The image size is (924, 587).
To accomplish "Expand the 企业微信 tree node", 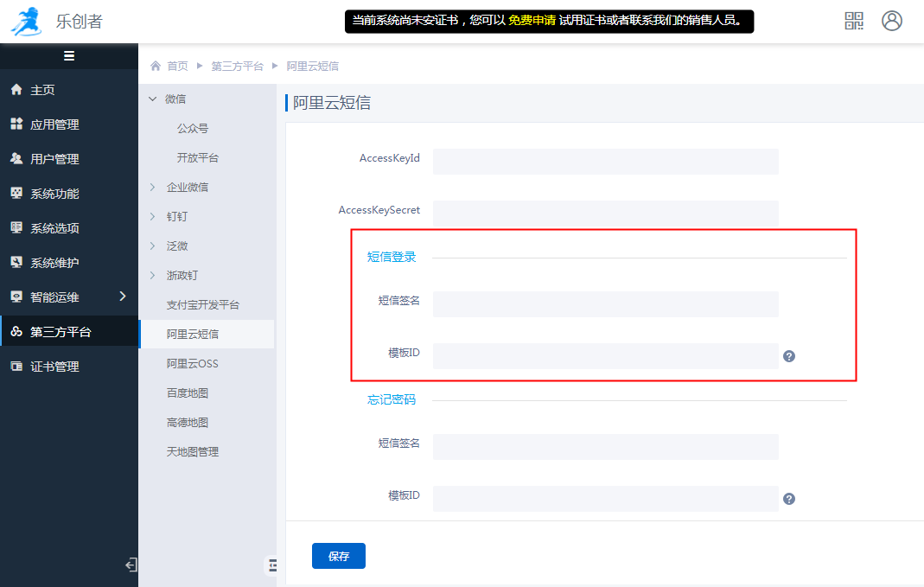I will click(x=153, y=188).
